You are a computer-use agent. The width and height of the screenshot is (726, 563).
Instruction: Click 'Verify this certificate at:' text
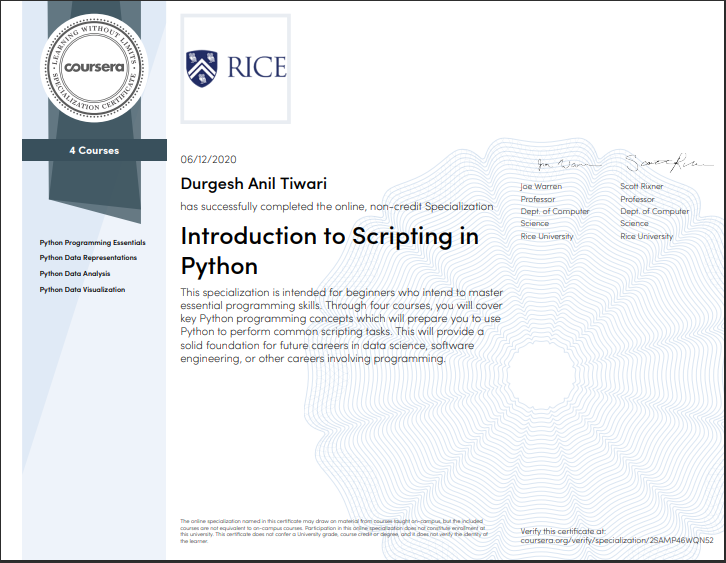(x=563, y=531)
